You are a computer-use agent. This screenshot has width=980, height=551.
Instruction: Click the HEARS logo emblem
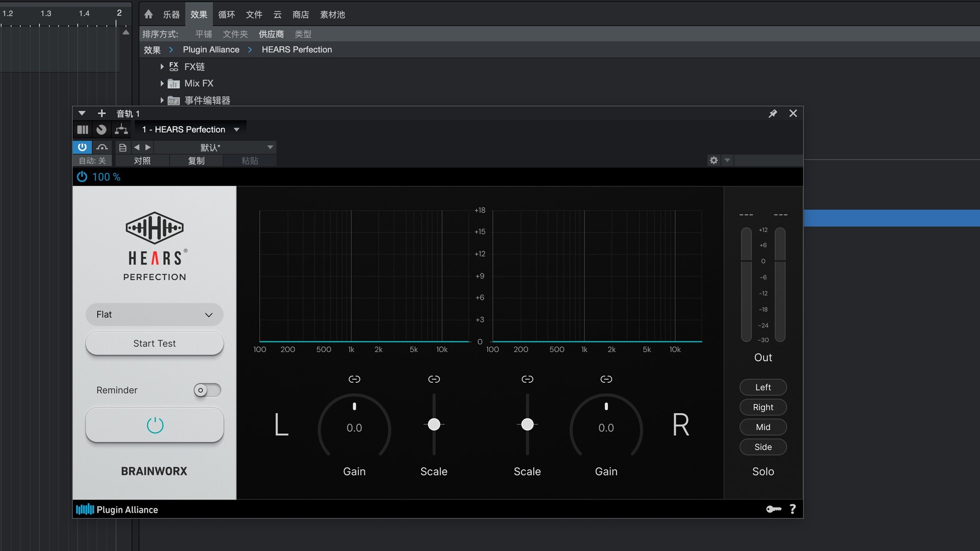click(155, 228)
